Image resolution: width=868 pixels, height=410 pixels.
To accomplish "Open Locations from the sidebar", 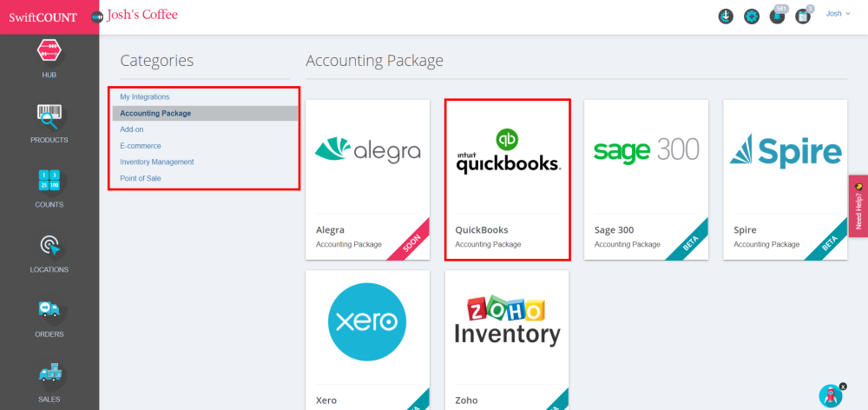I will coord(49,252).
